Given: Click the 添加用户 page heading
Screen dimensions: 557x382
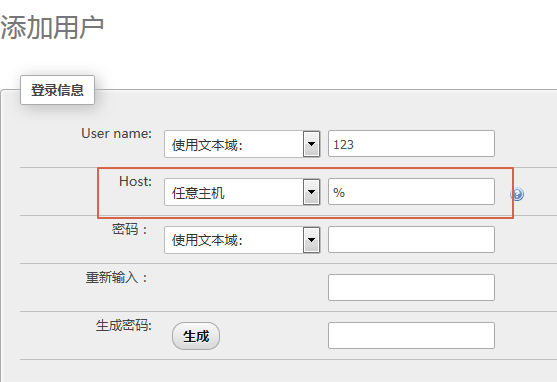Looking at the screenshot, I should (52, 27).
